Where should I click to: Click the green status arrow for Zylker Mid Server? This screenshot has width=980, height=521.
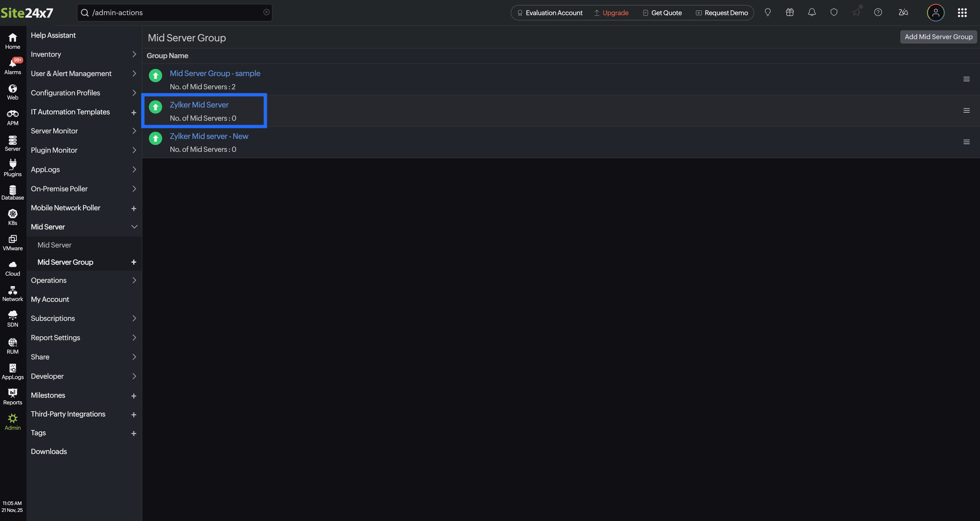pos(156,107)
